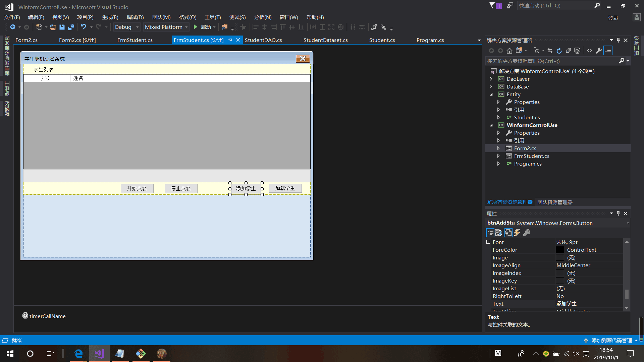Switch to the StudentDAO.cs tab
The image size is (644, 362).
pyautogui.click(x=263, y=40)
